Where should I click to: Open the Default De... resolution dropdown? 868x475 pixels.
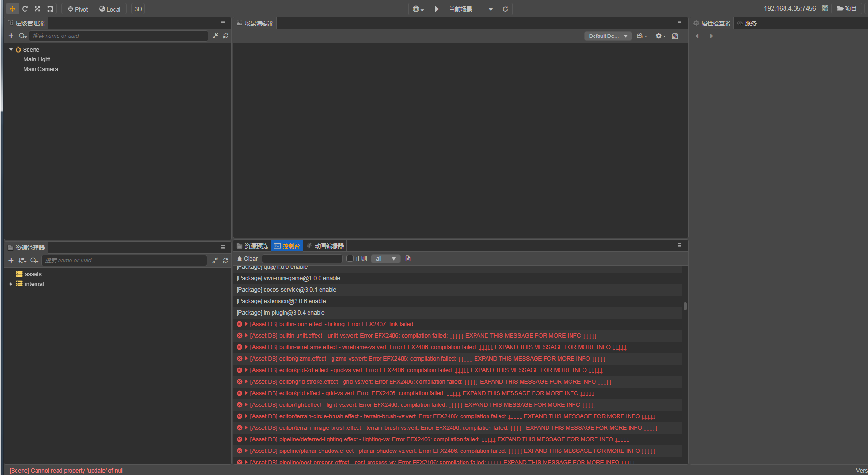point(608,36)
